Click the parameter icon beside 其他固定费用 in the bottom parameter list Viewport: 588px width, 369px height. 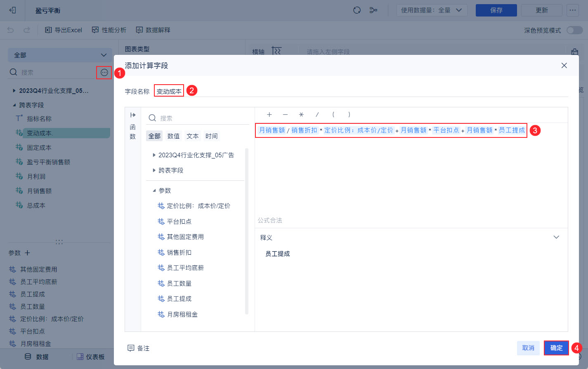[12, 269]
